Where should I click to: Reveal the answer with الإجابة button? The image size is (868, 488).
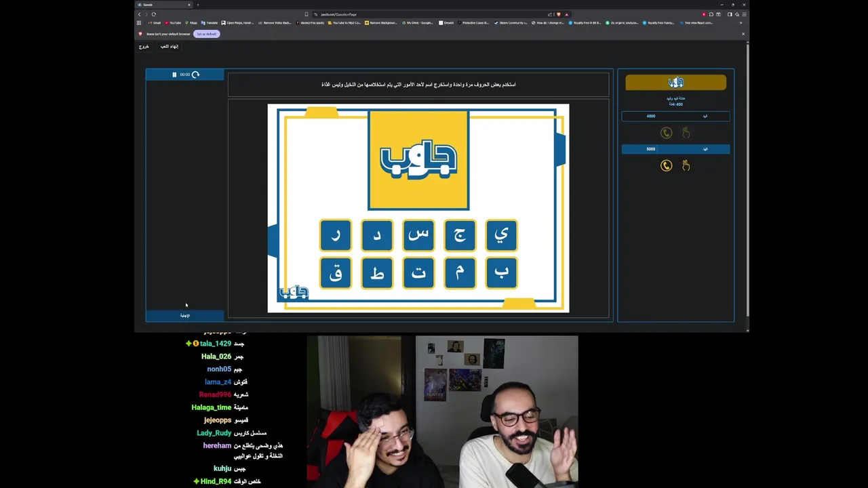[x=184, y=316]
